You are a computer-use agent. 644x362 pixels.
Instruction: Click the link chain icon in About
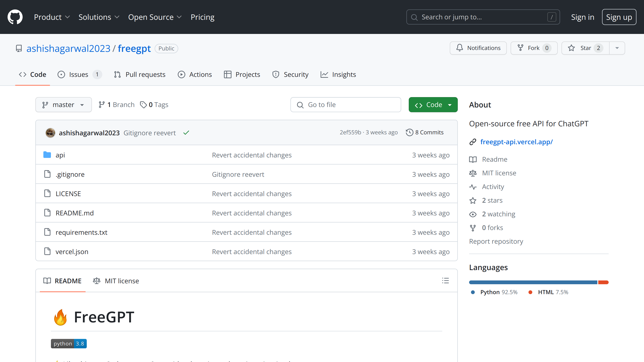click(472, 142)
